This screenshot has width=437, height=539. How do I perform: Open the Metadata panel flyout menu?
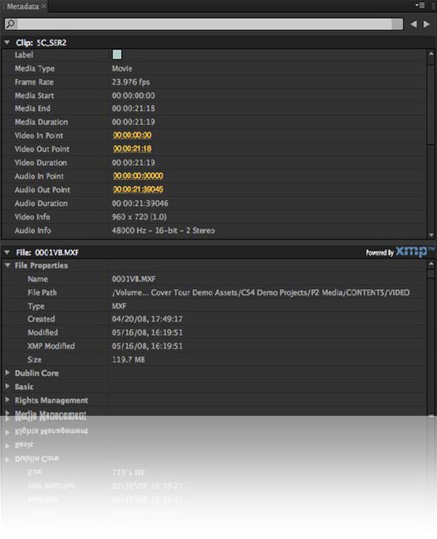click(x=420, y=5)
